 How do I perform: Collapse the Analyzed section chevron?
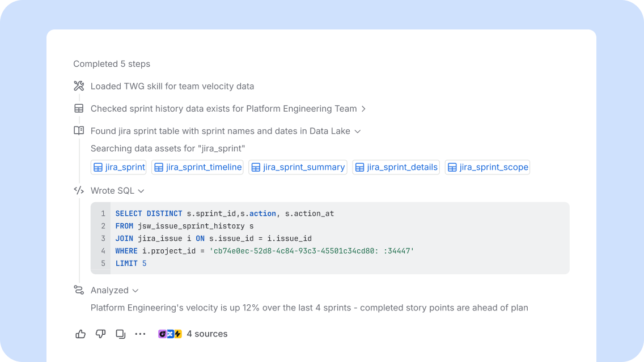coord(135,291)
